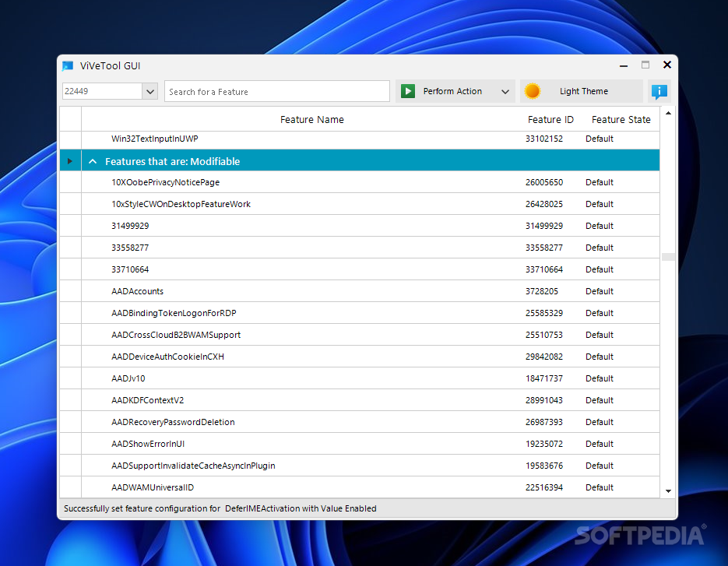This screenshot has width=728, height=566.
Task: Click feature ID 33102152 cell
Action: (544, 139)
